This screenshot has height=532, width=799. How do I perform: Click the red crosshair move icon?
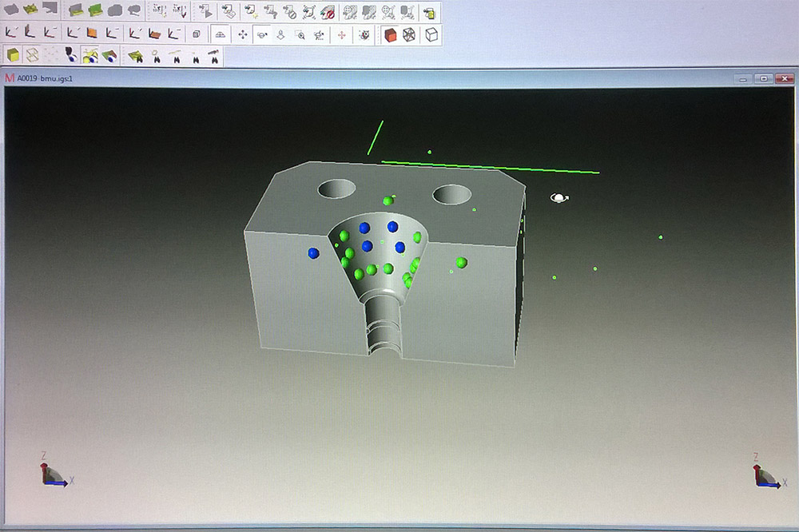[x=342, y=34]
